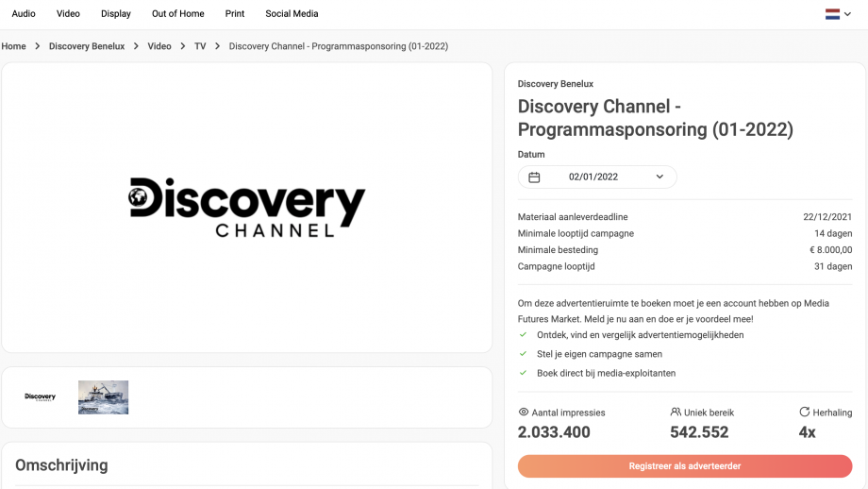Click the checkmark beside Boek direct bij media-exploitanten
The width and height of the screenshot is (868, 489).
(x=523, y=373)
